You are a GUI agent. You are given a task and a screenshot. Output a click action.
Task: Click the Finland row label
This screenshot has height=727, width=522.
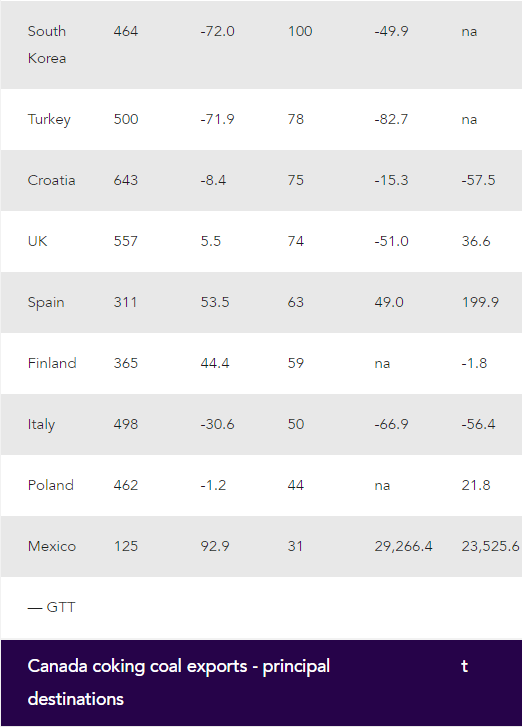click(x=52, y=363)
